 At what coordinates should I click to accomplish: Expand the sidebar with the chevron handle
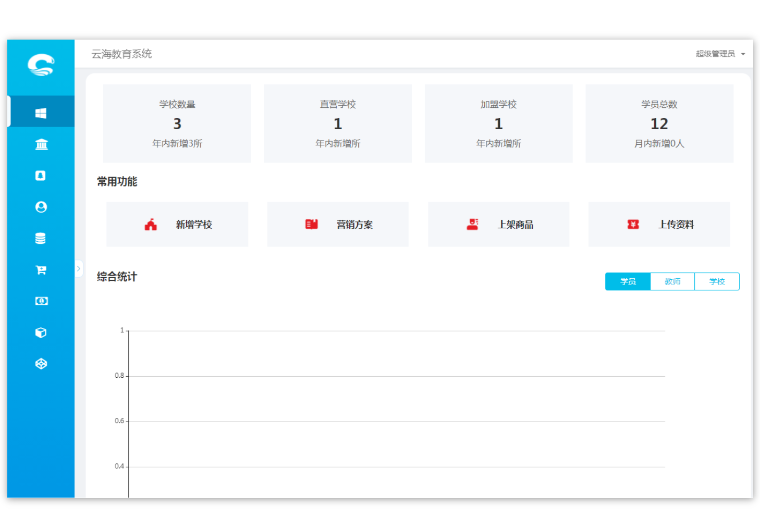pyautogui.click(x=79, y=269)
